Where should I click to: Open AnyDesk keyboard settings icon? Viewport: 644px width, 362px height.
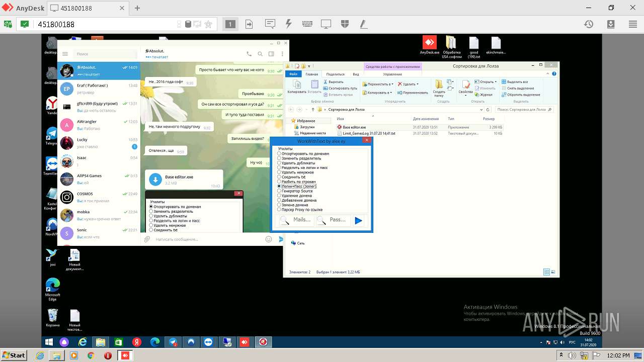pyautogui.click(x=307, y=24)
